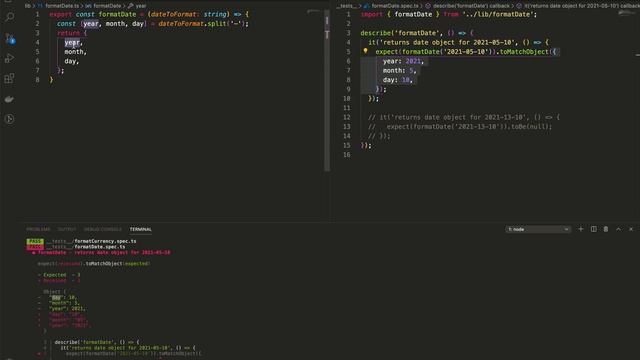
Task: Click green PASS badge in terminal
Action: click(35, 241)
